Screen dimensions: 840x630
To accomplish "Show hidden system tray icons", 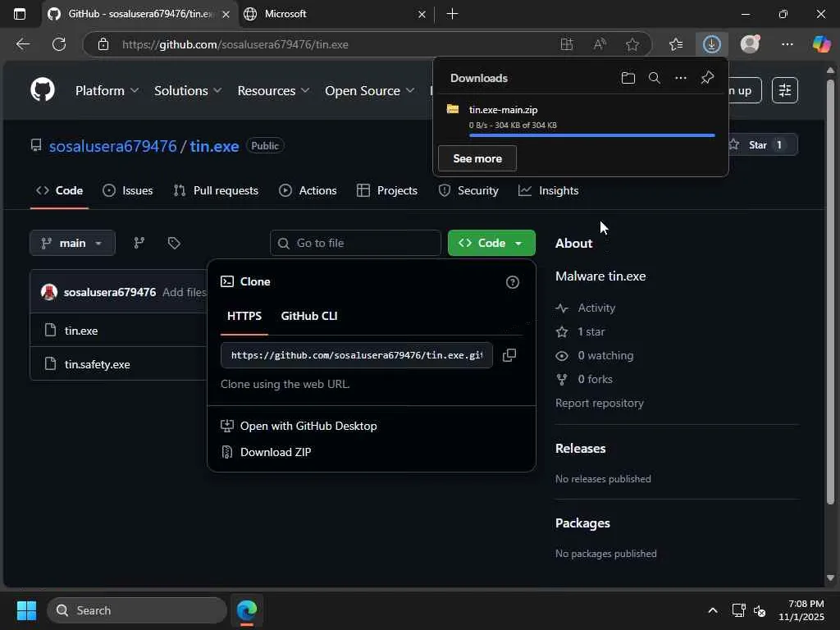I will click(x=713, y=610).
